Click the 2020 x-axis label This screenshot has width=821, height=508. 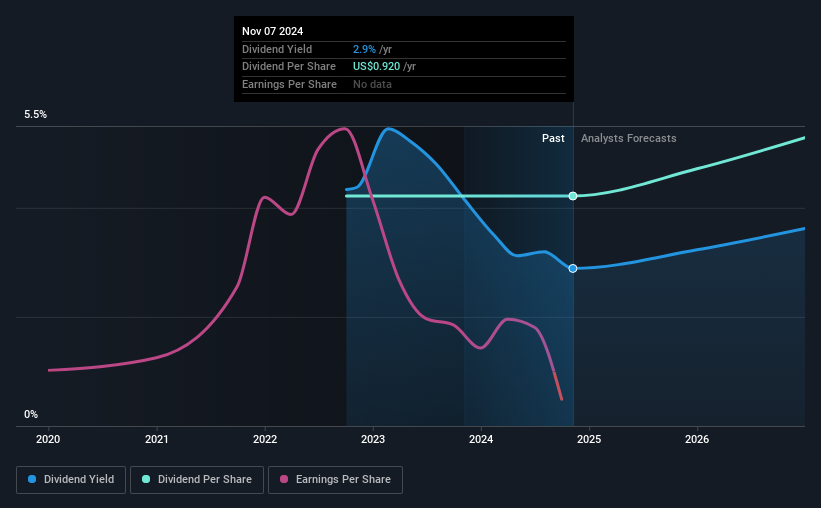[48, 439]
